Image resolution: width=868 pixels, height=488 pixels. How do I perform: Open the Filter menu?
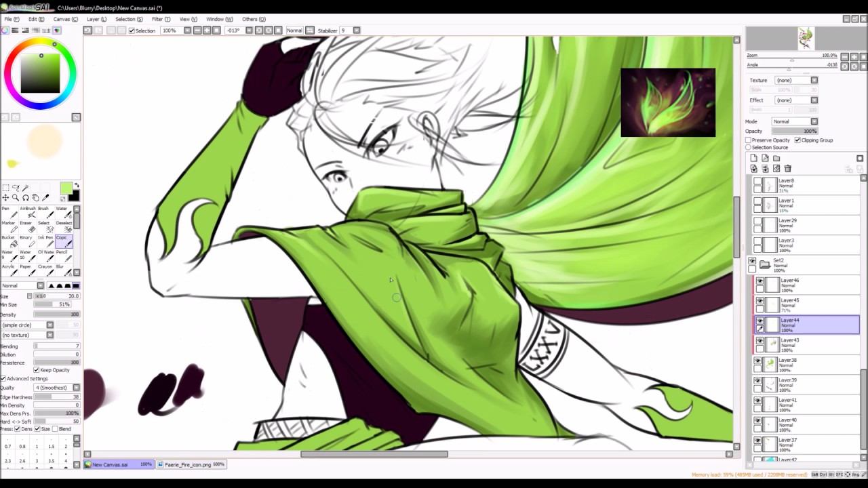coord(161,19)
